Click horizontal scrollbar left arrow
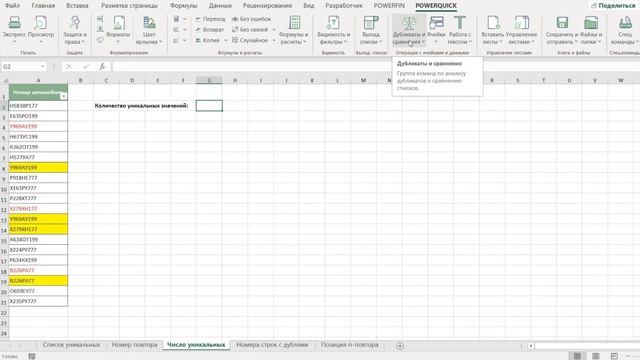The image size is (640, 360). click(x=531, y=346)
